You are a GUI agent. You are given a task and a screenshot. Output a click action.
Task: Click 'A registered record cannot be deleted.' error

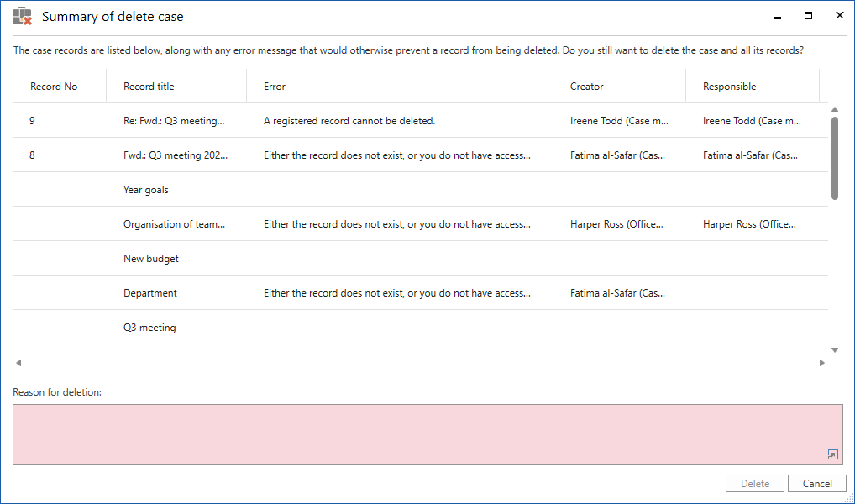pyautogui.click(x=349, y=121)
